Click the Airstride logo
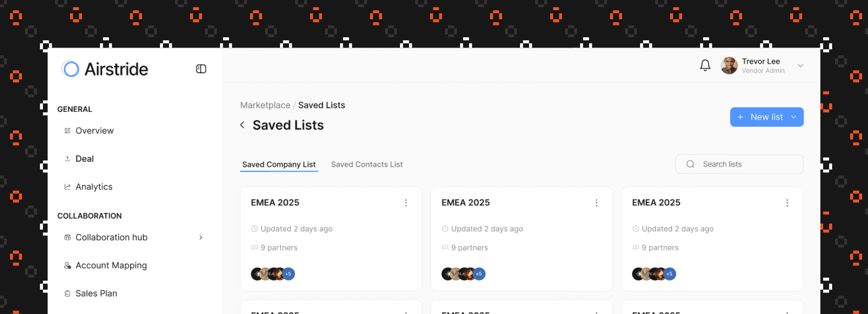 click(x=104, y=69)
